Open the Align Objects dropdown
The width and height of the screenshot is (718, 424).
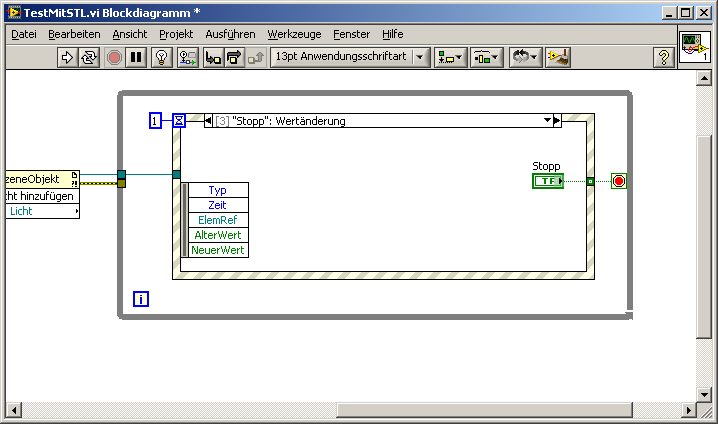pos(451,58)
